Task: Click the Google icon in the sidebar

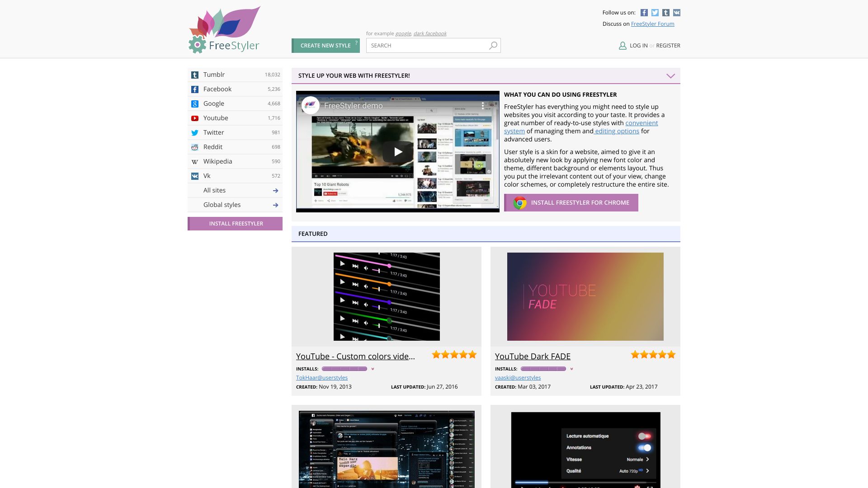Action: point(195,104)
